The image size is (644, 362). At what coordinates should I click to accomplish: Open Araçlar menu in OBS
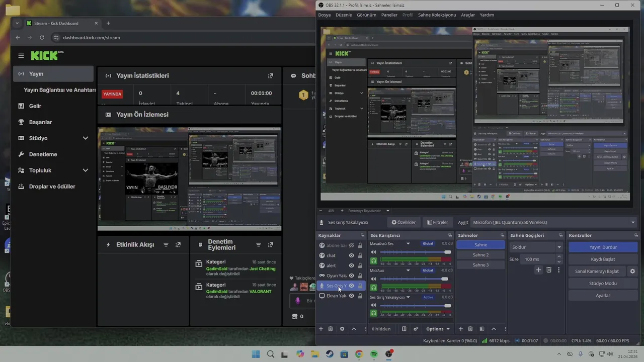pyautogui.click(x=468, y=15)
